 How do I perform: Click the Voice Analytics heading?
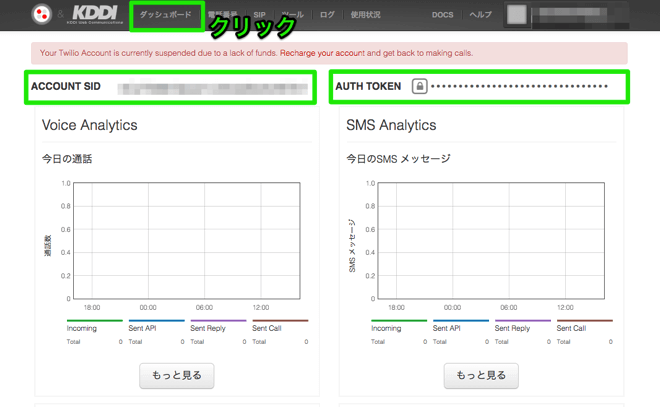(90, 125)
